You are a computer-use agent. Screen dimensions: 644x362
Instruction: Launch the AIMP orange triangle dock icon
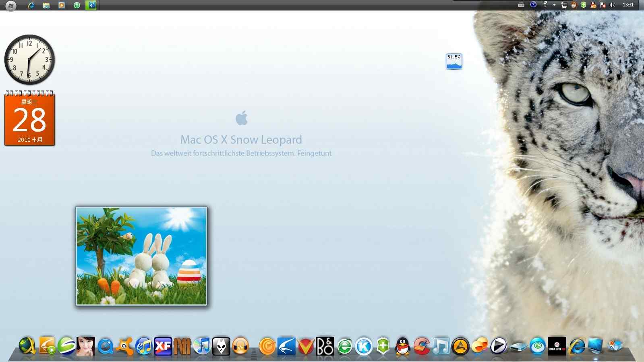point(460,346)
